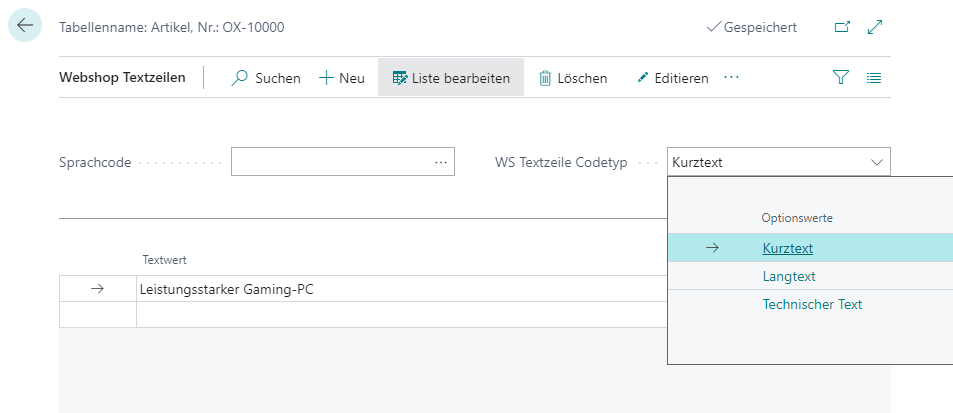953x413 pixels.
Task: Collapse WS Textzeile Codetyp dropdown arrow
Action: [877, 163]
